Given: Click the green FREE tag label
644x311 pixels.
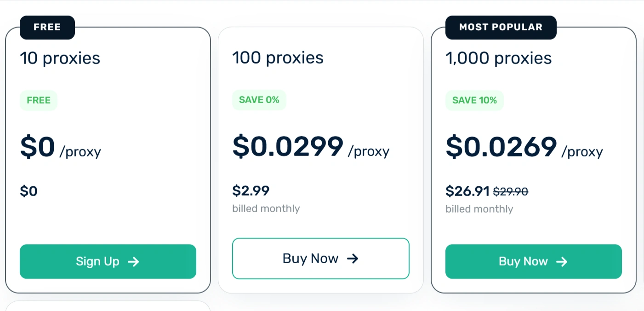Looking at the screenshot, I should (x=39, y=100).
